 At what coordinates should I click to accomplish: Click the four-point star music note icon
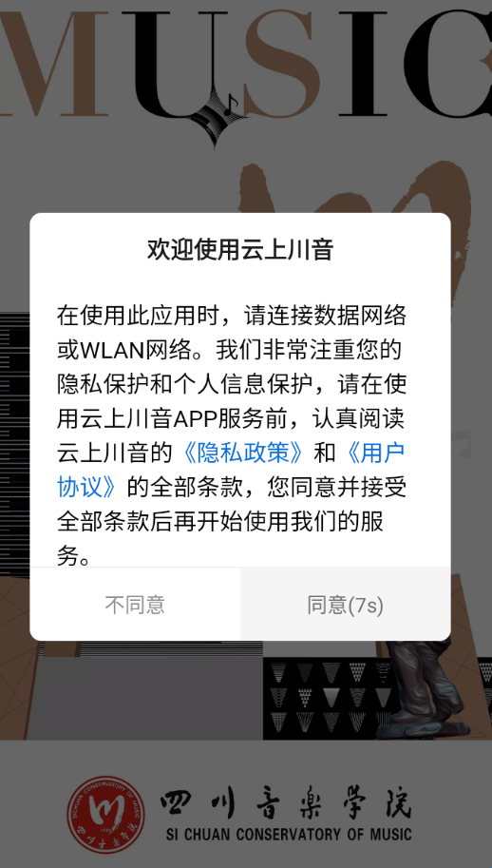[218, 117]
